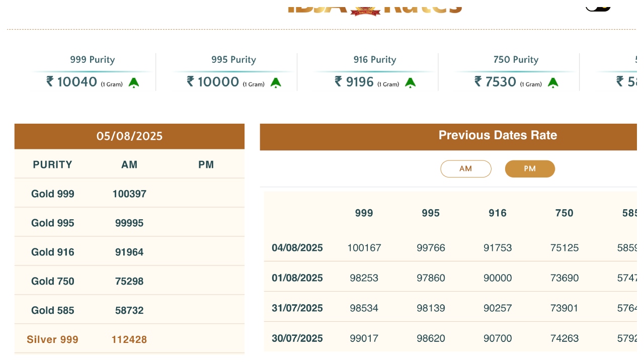Viewport: 644px width, 362px height.
Task: Click the green up arrow beside ₹ 9196
Action: pos(411,83)
